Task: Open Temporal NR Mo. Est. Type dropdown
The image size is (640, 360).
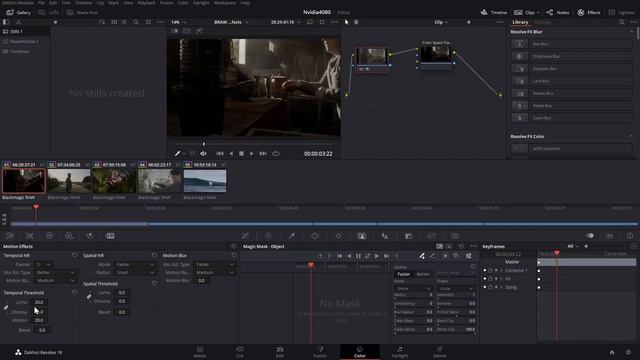Action: click(x=55, y=273)
